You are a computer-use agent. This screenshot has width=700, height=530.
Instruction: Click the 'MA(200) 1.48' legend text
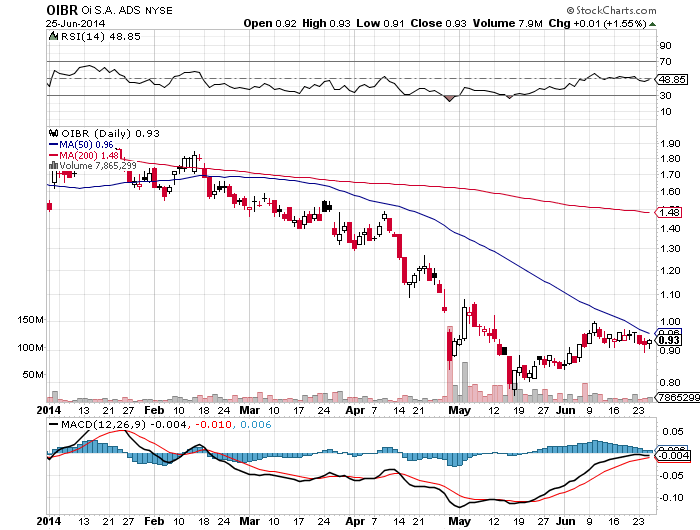(89, 155)
